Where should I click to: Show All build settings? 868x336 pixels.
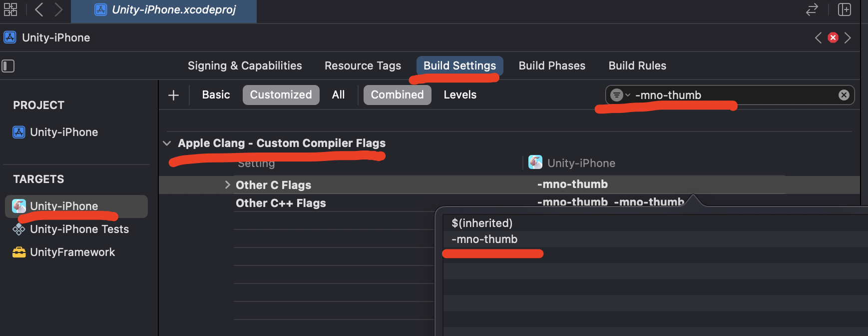click(x=338, y=94)
